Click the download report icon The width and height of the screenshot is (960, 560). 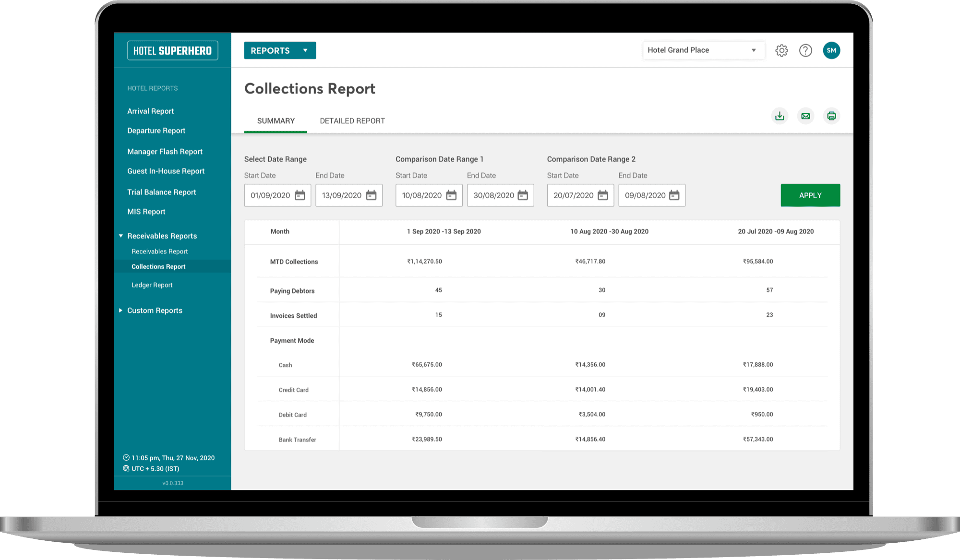pyautogui.click(x=780, y=116)
